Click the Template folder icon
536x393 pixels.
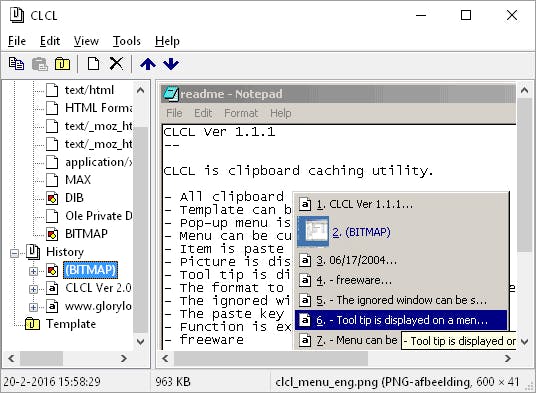pos(32,324)
